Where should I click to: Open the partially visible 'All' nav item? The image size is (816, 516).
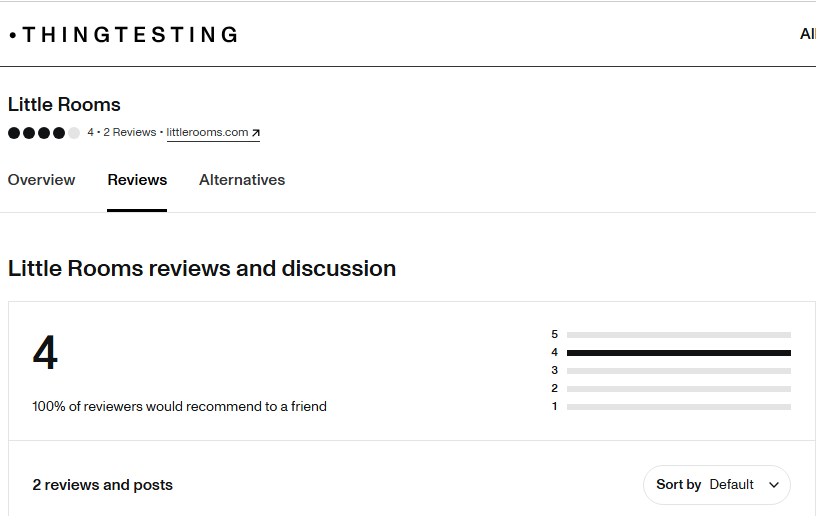[808, 34]
